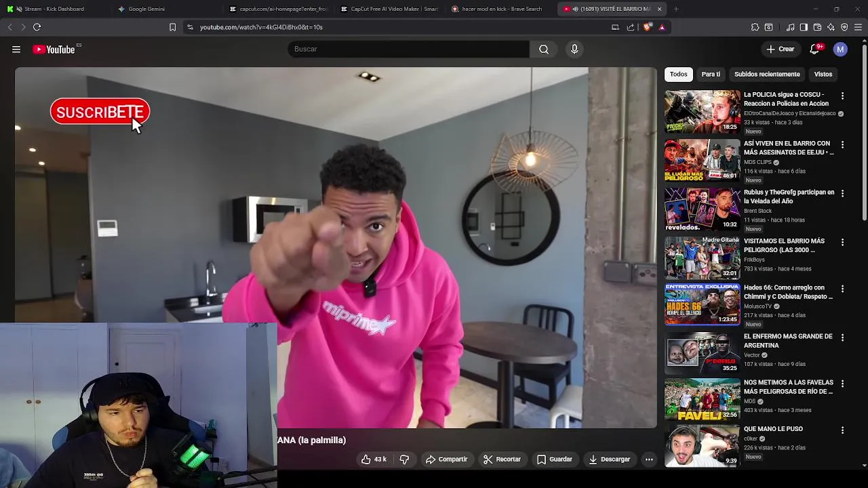
Task: Switch to Stream - Kick Dashboard tab
Action: coord(54,9)
